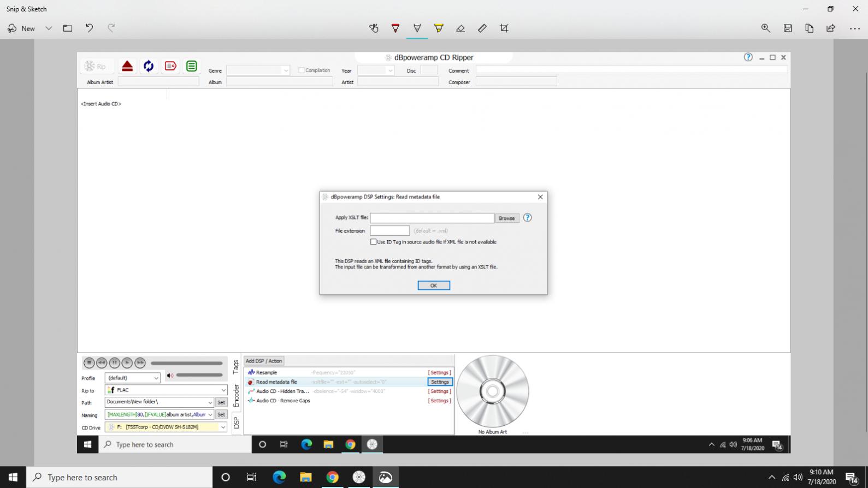Screen dimensions: 868x488
Task: Switch to the Tags vertical tab
Action: click(236, 366)
